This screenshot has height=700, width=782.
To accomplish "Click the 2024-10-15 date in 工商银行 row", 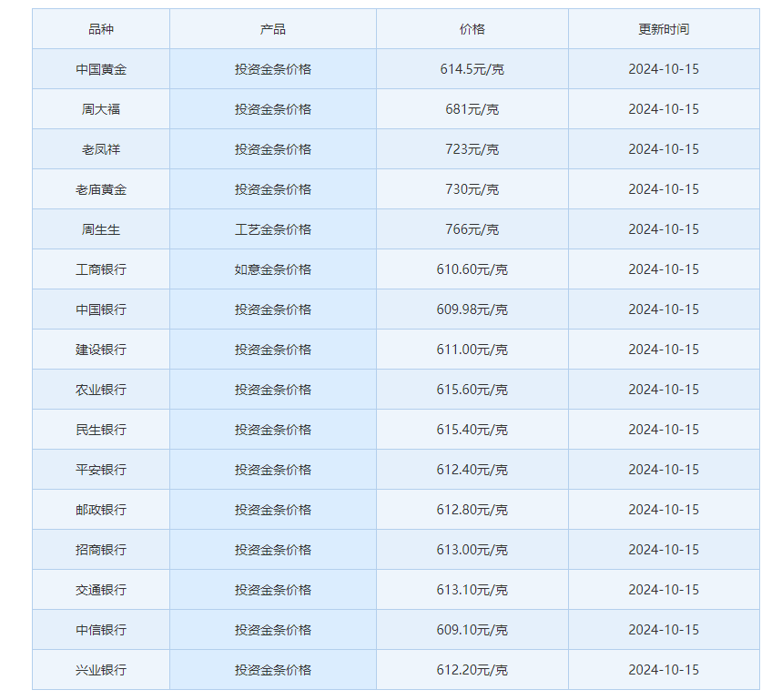I will click(664, 269).
